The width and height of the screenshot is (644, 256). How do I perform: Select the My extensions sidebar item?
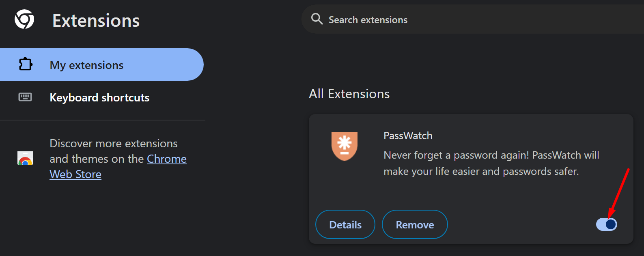click(101, 65)
